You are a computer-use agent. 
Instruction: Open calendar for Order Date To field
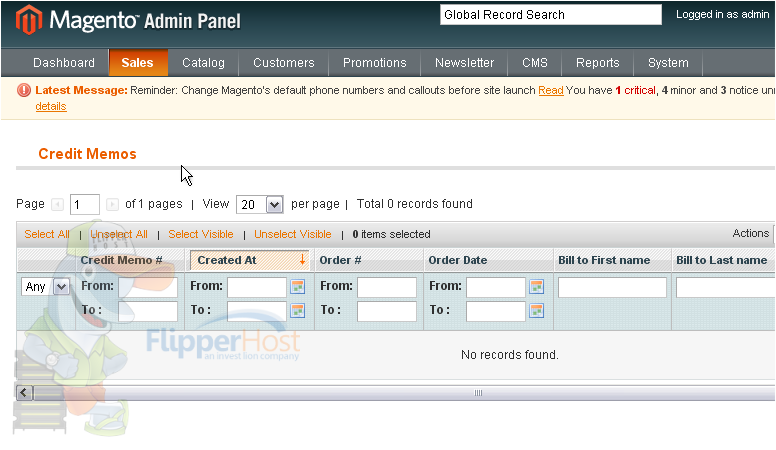536,310
